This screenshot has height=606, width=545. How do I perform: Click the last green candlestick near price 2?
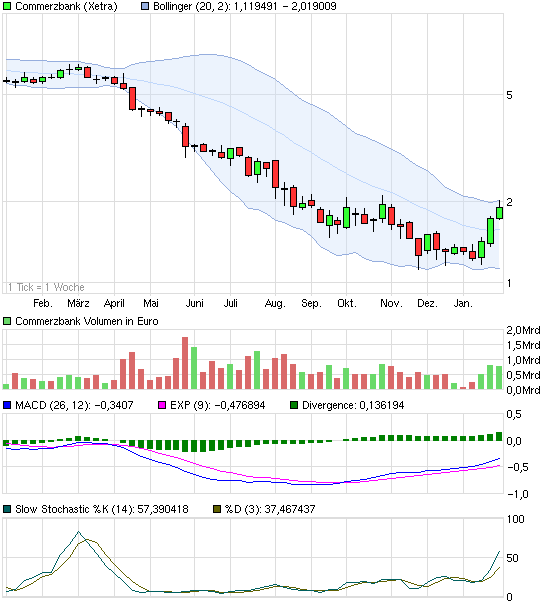[499, 213]
